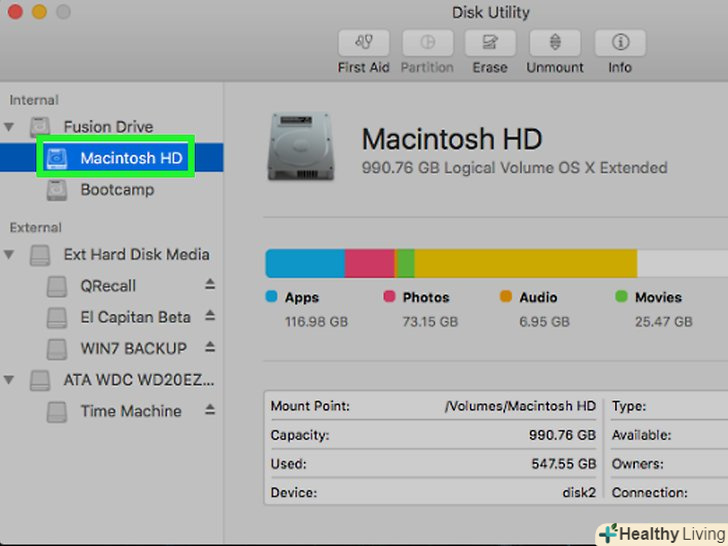The image size is (728, 546).
Task: Click the WIN7 BACKUP drive icon
Action: click(57, 349)
